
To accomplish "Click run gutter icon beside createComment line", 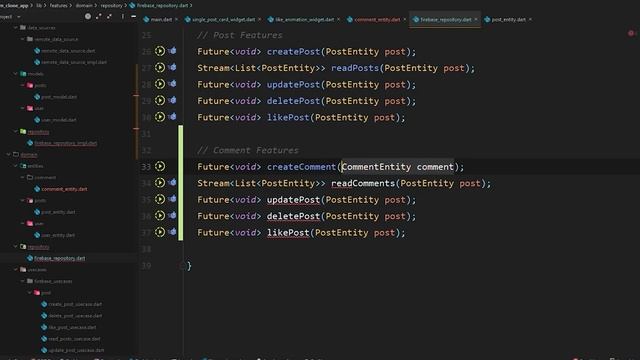I will click(160, 166).
